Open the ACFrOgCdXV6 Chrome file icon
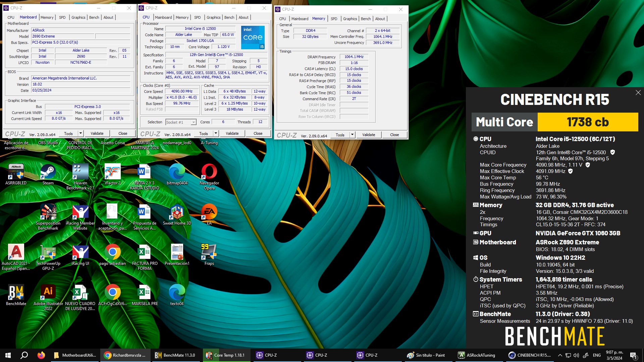This screenshot has width=644, height=362. point(112,295)
